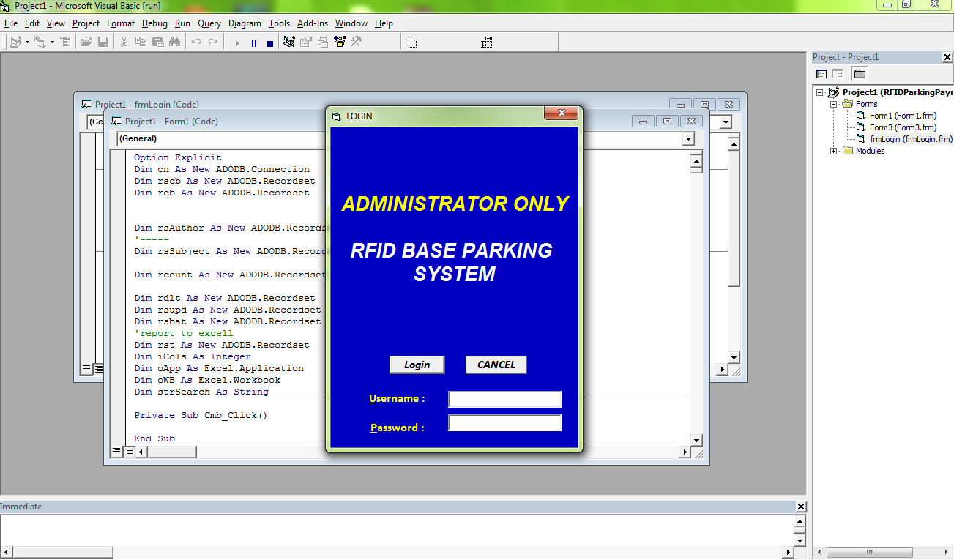Expand the Modules folder in Project Explorer
Image resolution: width=954 pixels, height=560 pixels.
click(x=833, y=151)
